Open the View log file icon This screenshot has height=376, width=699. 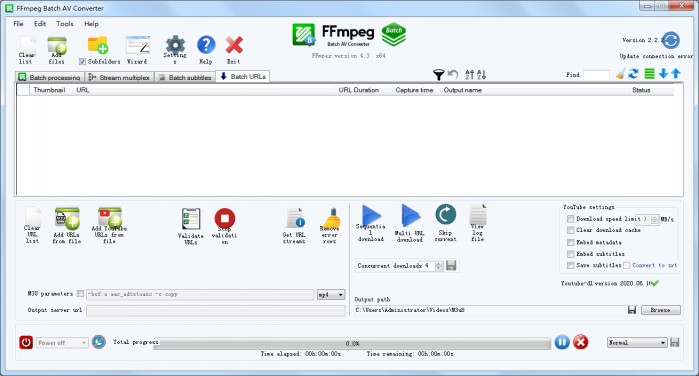click(478, 214)
